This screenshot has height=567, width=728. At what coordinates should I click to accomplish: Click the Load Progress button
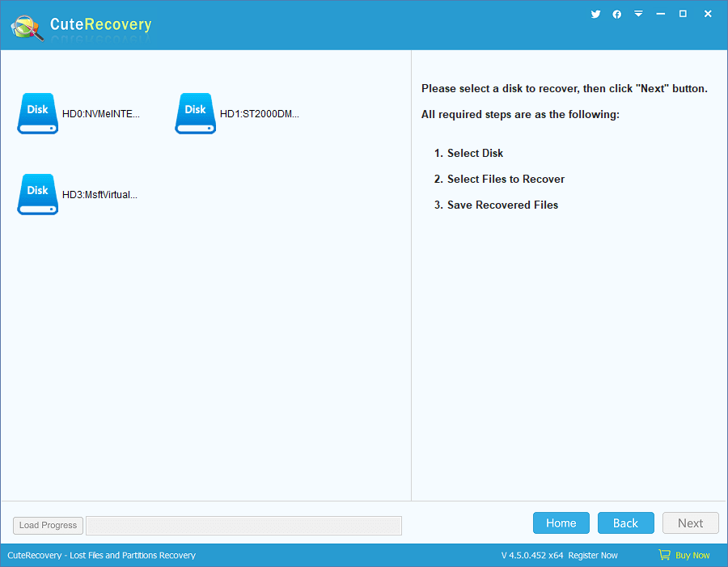tap(49, 525)
